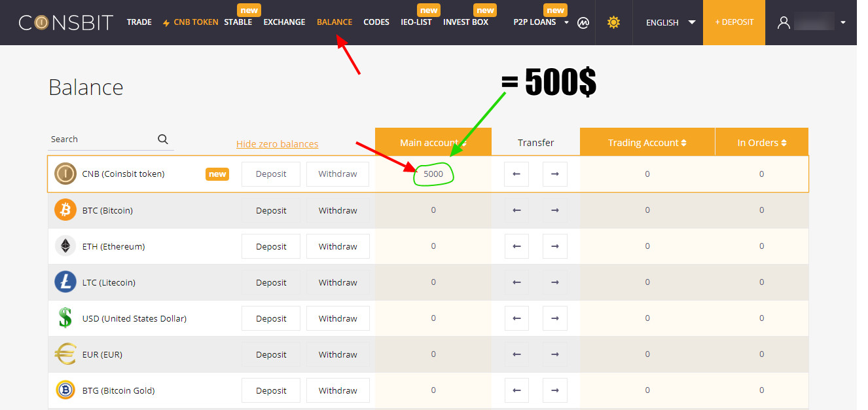Click Withdraw button for EUR
This screenshot has height=410, width=868.
(x=338, y=354)
